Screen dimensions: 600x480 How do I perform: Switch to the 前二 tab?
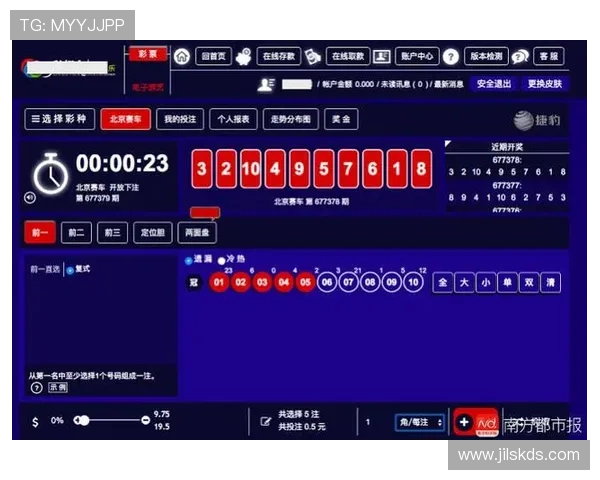76,233
